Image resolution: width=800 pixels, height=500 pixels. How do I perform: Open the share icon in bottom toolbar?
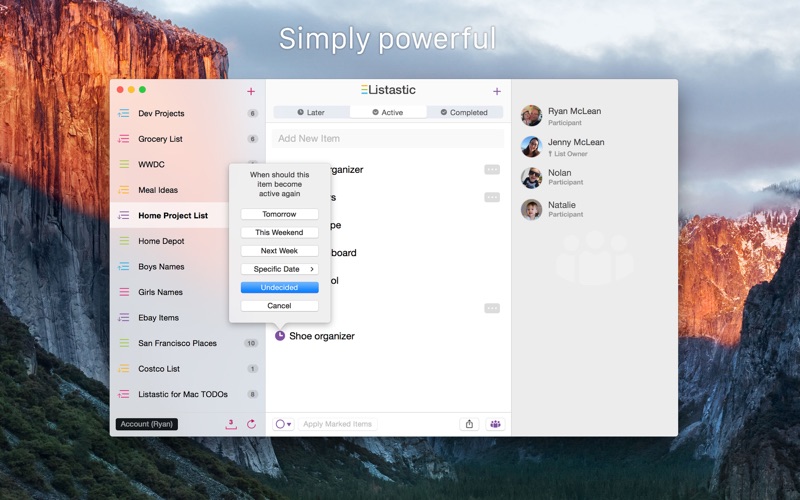pyautogui.click(x=469, y=424)
